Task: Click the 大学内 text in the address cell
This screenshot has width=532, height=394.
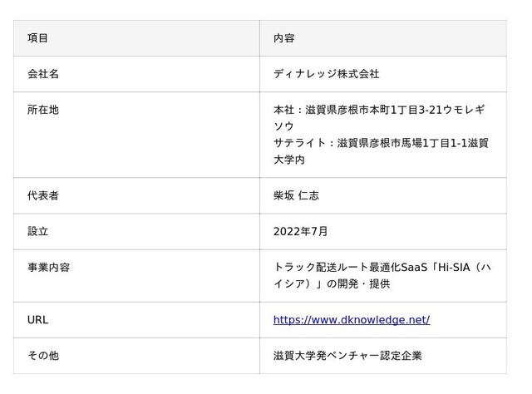Action: pyautogui.click(x=289, y=160)
